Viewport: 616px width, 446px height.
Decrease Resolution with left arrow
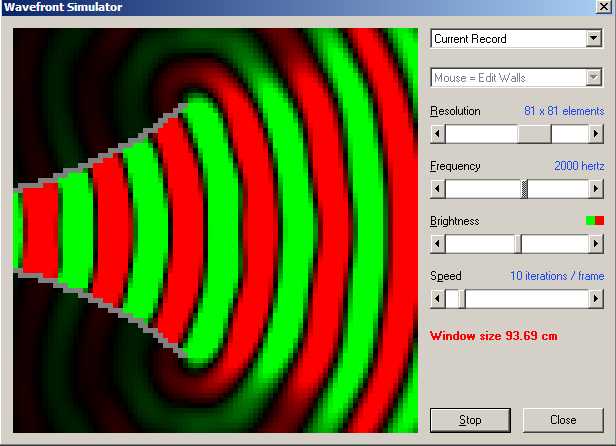point(438,134)
